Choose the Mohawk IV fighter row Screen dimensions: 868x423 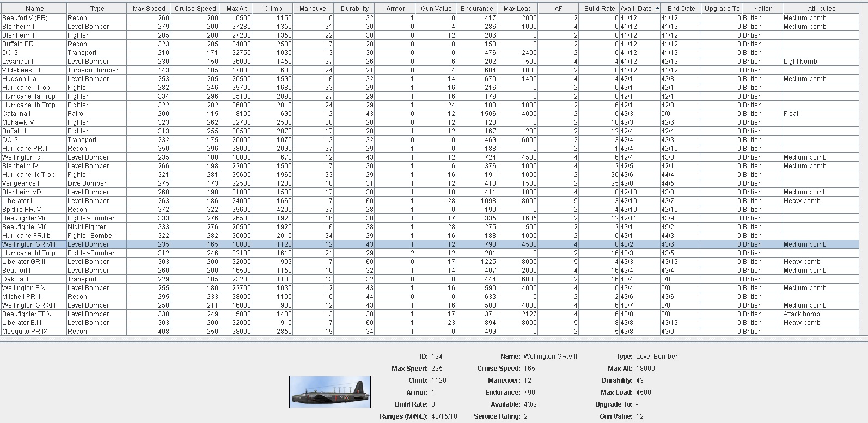tap(430, 122)
